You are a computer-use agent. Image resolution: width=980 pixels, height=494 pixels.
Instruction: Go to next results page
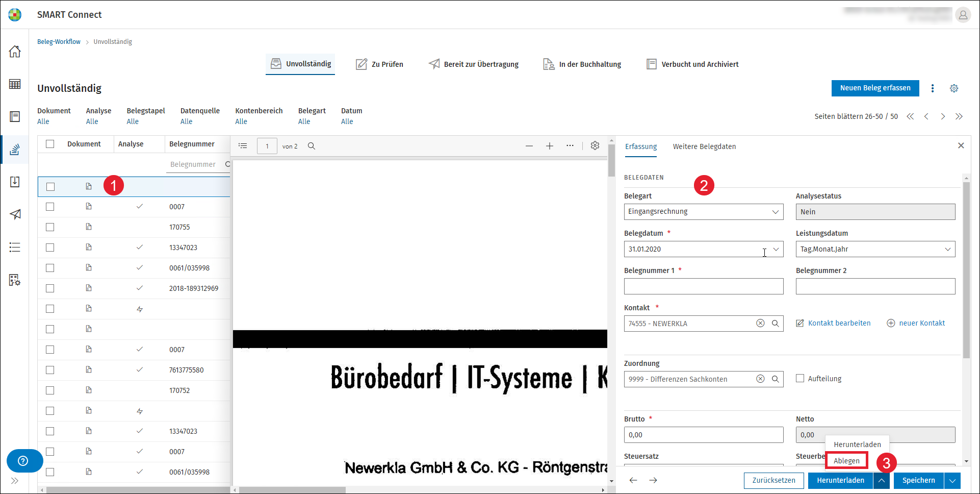pos(943,116)
